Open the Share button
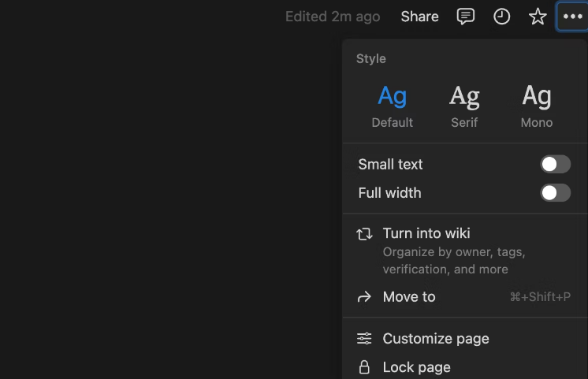The height and width of the screenshot is (379, 588). [419, 17]
